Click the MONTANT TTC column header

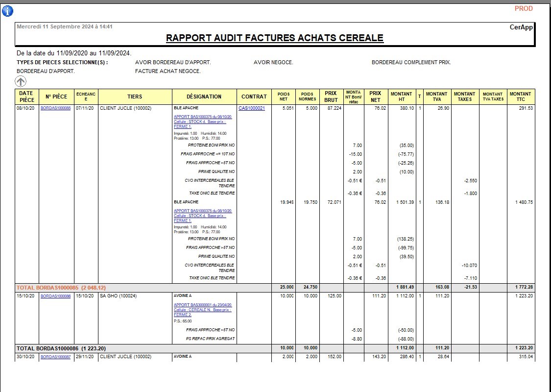[520, 97]
